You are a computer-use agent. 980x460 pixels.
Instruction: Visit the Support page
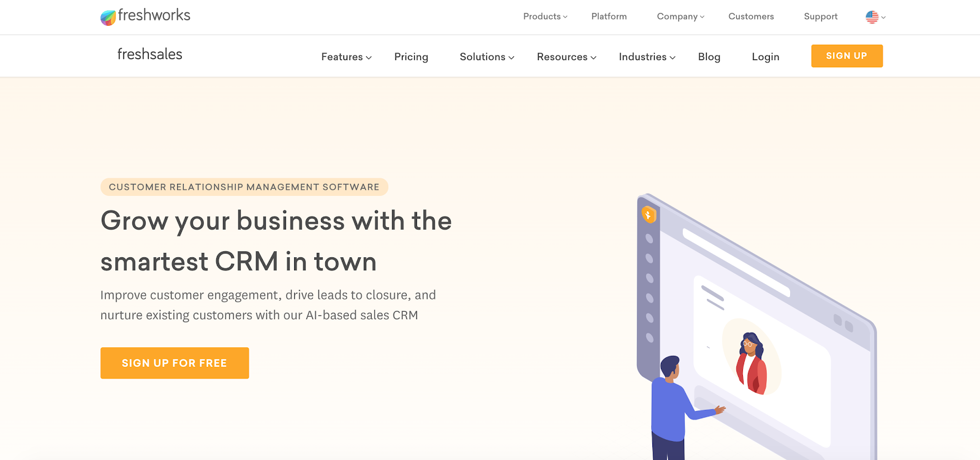tap(821, 17)
